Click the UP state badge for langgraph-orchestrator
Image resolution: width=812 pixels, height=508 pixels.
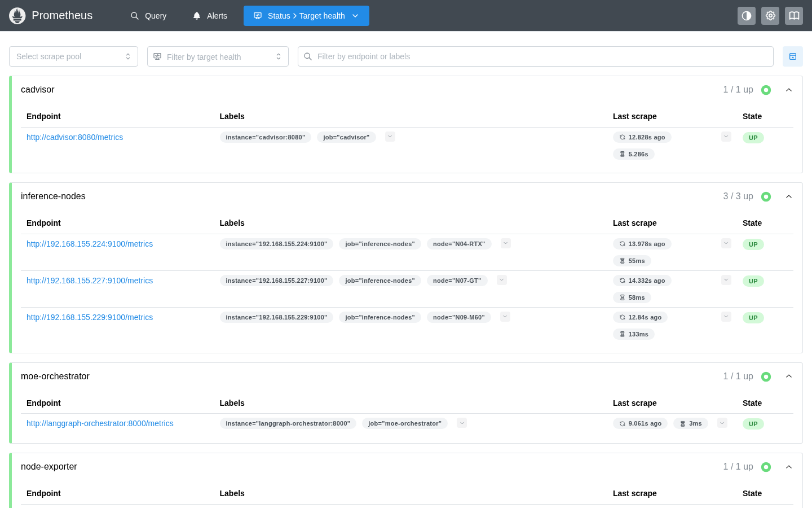(x=753, y=424)
